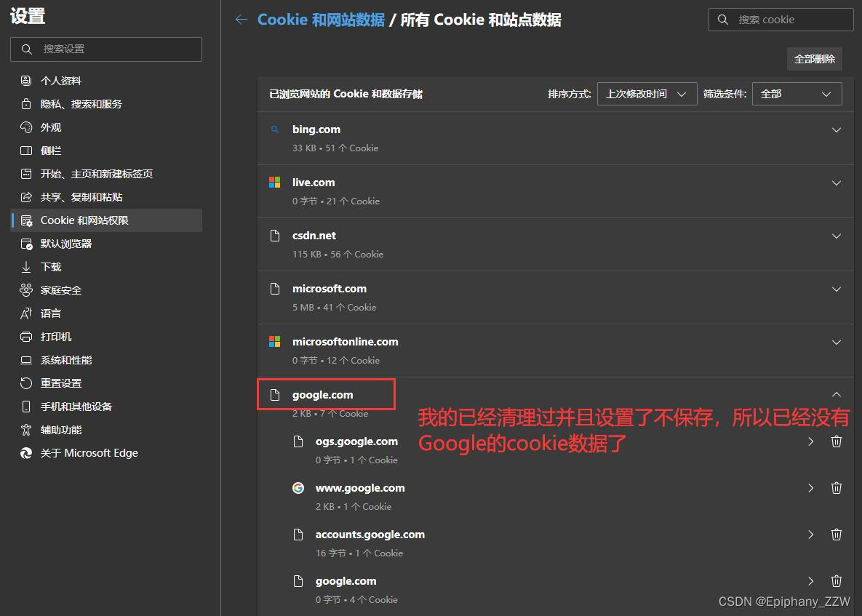Collapse the google.com cookie group

(x=836, y=395)
